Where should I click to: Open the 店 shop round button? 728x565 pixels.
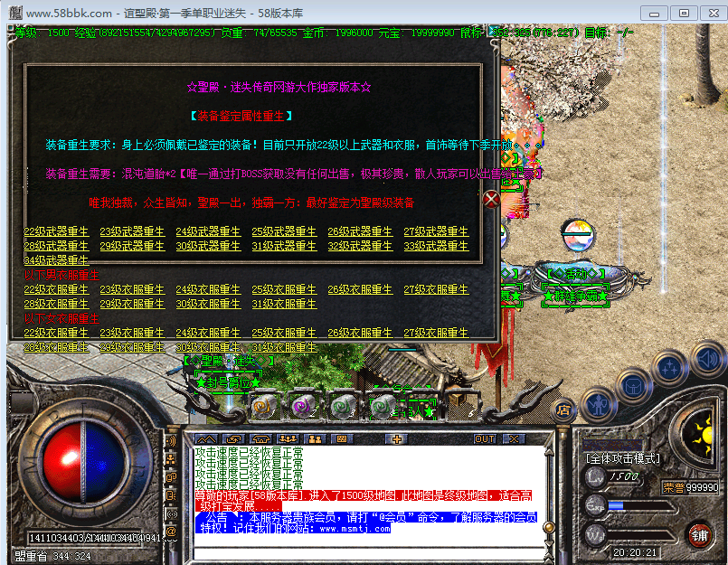(563, 410)
